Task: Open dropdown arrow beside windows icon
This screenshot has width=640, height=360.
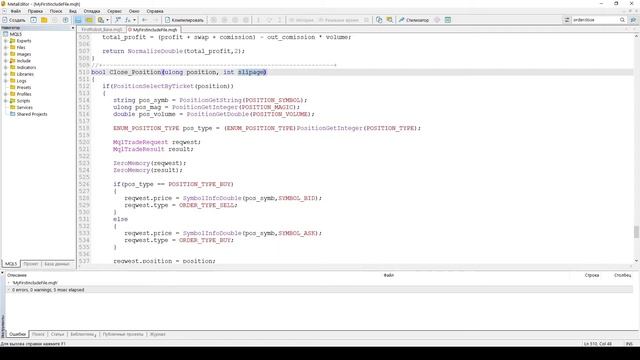Action: click(x=107, y=20)
